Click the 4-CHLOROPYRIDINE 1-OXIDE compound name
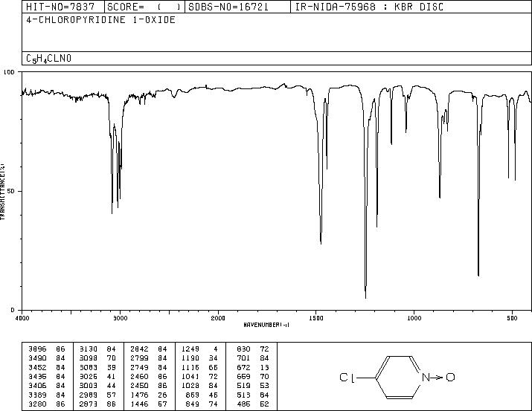This screenshot has height=411, width=532. click(100, 19)
